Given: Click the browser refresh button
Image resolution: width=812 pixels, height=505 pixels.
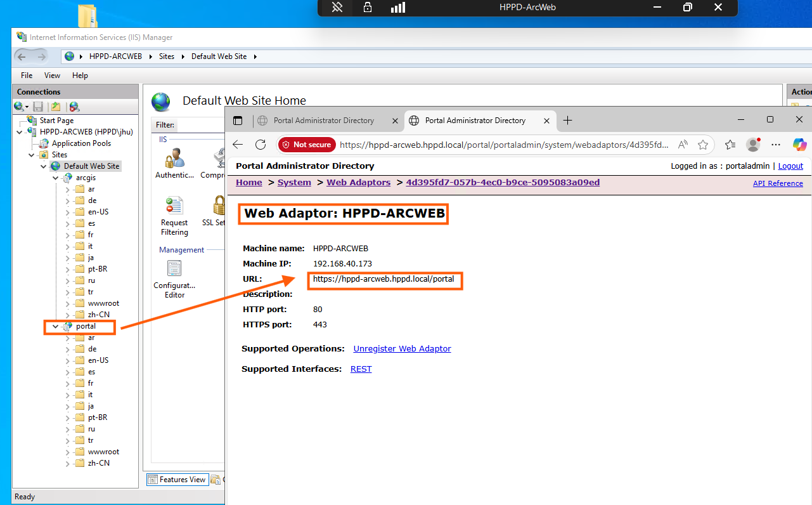Looking at the screenshot, I should coord(261,145).
